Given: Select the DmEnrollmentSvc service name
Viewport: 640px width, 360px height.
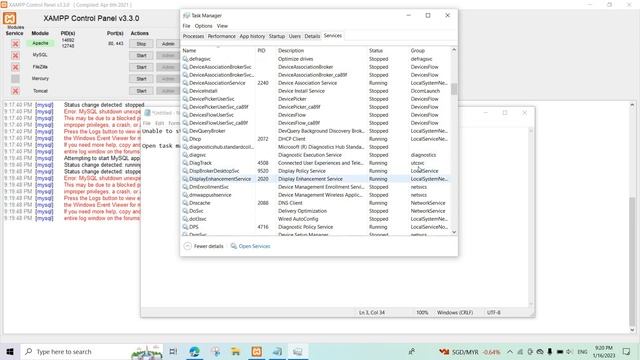Looking at the screenshot, I should [x=209, y=187].
